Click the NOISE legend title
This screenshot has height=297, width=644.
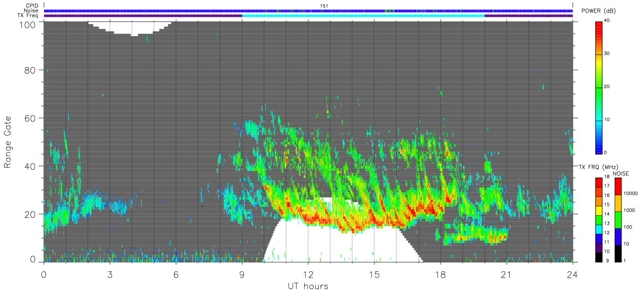pos(620,173)
